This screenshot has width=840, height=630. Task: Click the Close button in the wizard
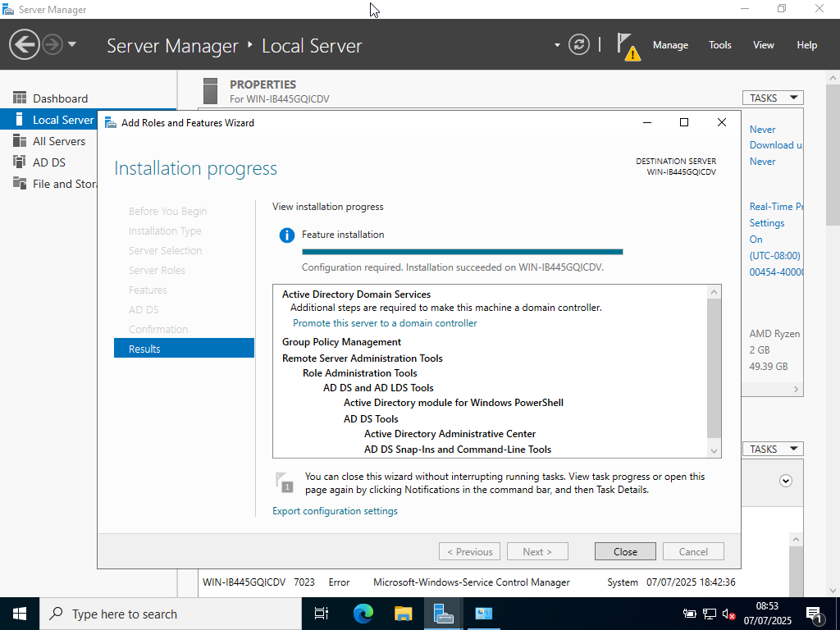pyautogui.click(x=625, y=551)
